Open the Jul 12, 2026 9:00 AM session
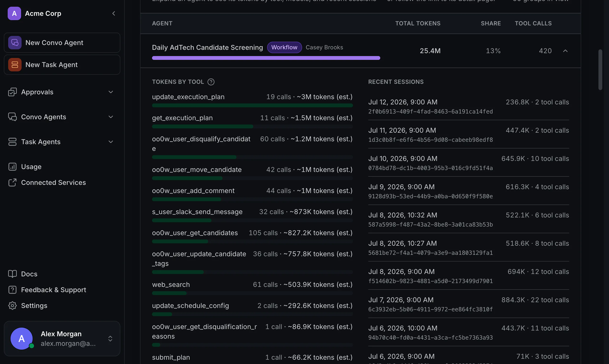 (x=468, y=106)
